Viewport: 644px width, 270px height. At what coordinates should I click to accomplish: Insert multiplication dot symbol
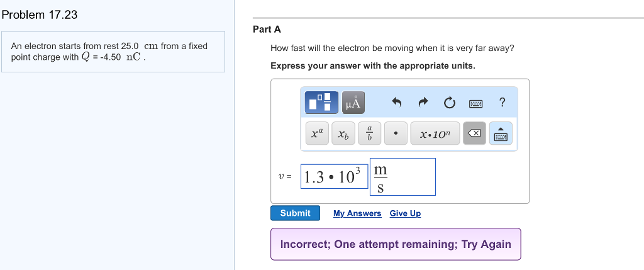coord(396,133)
